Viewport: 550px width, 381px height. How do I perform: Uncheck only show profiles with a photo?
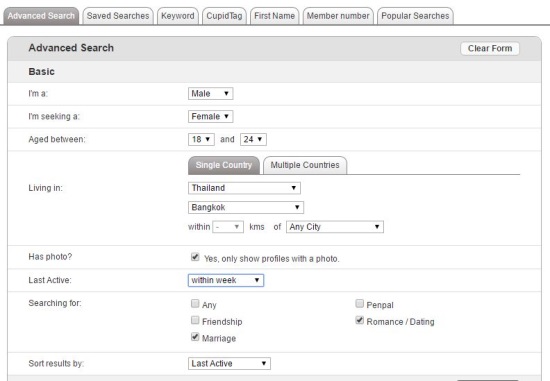195,257
